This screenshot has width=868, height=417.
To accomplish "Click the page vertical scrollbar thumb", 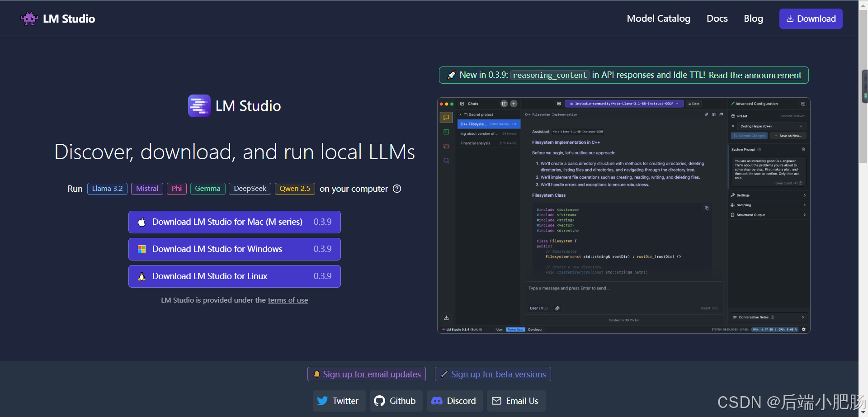I will (865, 86).
